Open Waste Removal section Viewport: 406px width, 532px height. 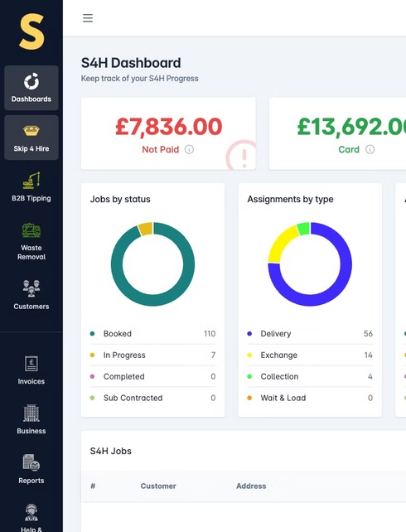click(31, 241)
